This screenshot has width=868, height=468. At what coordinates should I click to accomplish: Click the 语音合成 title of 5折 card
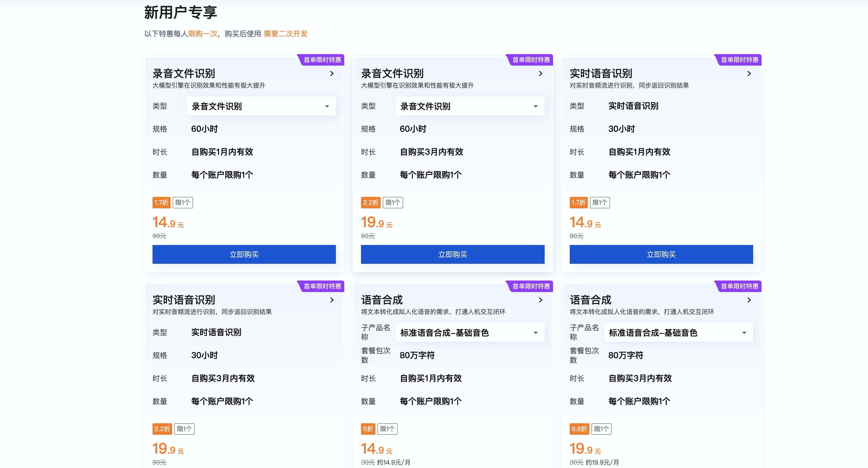[382, 300]
